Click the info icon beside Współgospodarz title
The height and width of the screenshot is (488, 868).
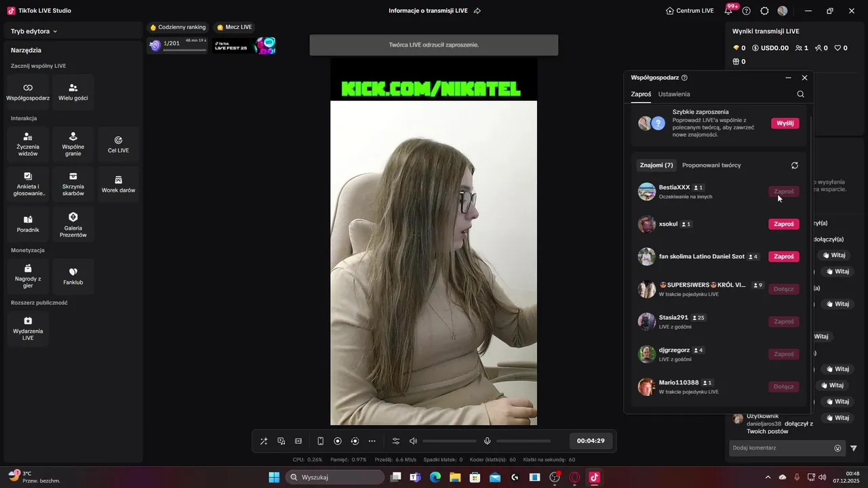(x=684, y=78)
